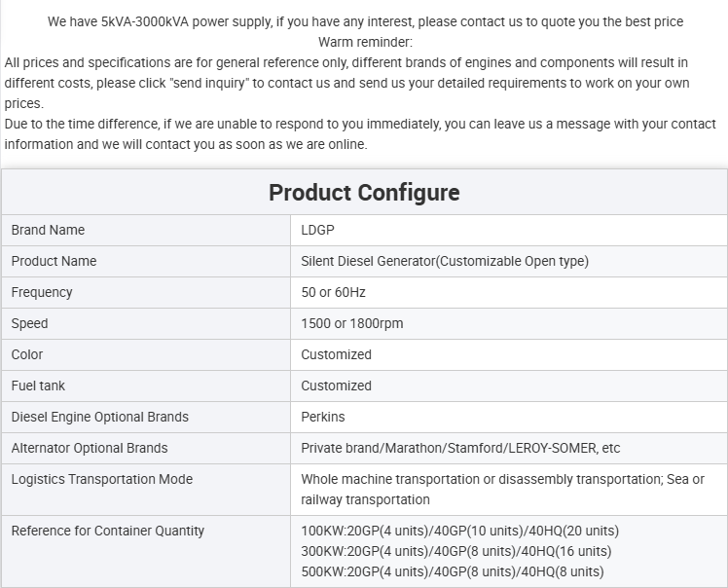Click the 'Product Name' label cell
The image size is (728, 588).
[146, 262]
